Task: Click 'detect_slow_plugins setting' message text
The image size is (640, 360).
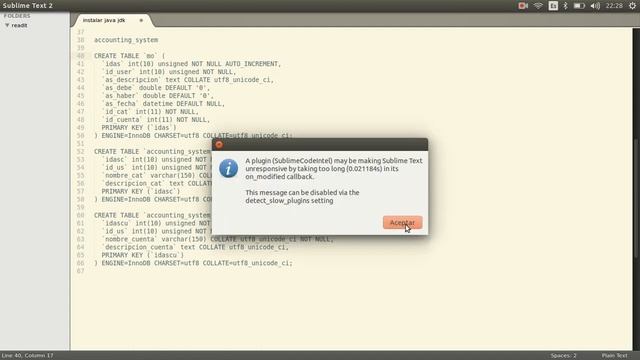Action: point(289,200)
